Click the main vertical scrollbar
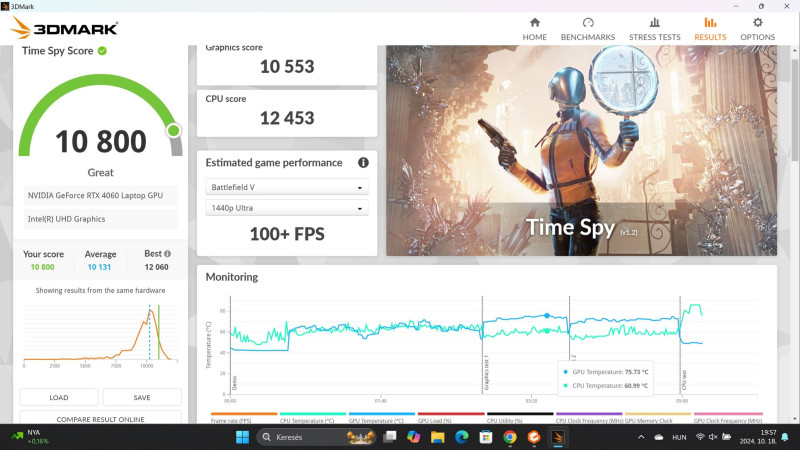The height and width of the screenshot is (450, 800). pos(794,110)
